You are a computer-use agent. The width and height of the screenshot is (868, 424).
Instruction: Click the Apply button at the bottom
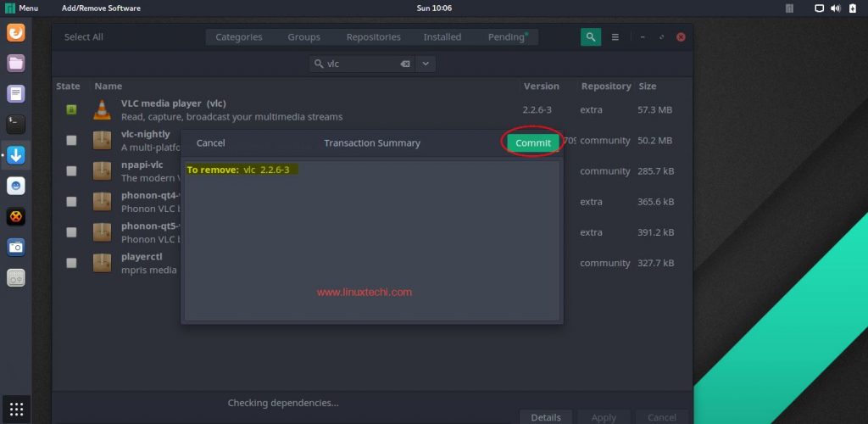click(604, 417)
